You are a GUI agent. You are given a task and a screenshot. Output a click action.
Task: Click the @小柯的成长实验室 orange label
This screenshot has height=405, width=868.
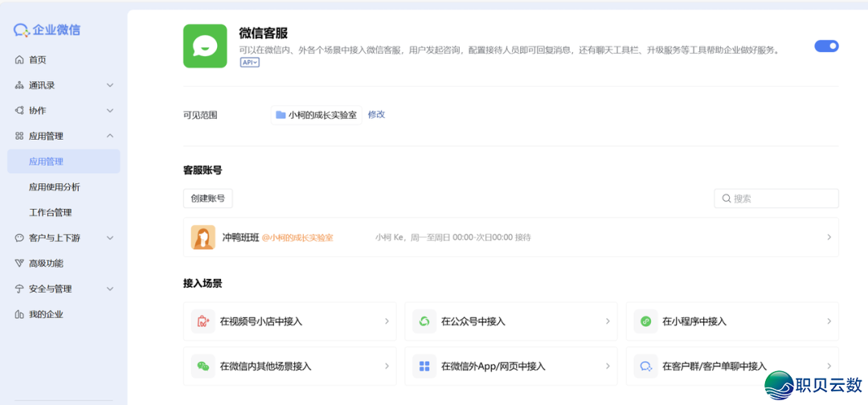297,237
